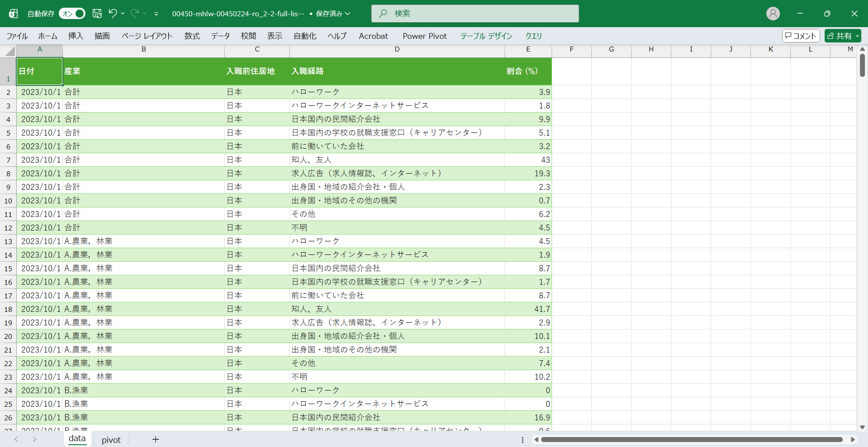Open the Table Design ribbon tab
The height and width of the screenshot is (447, 868).
pyautogui.click(x=486, y=36)
